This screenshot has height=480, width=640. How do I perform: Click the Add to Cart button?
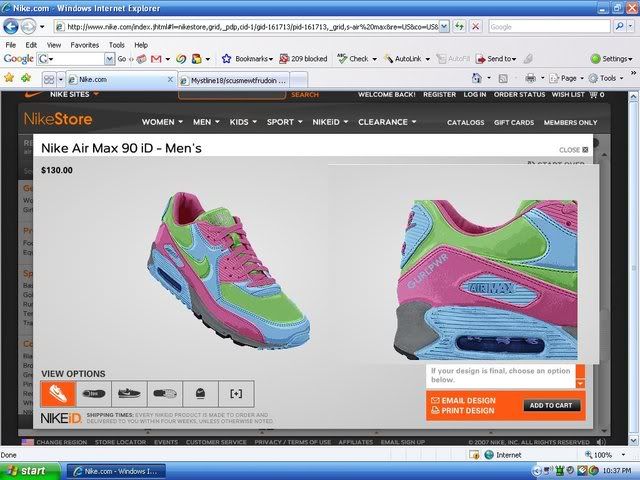pyautogui.click(x=551, y=405)
